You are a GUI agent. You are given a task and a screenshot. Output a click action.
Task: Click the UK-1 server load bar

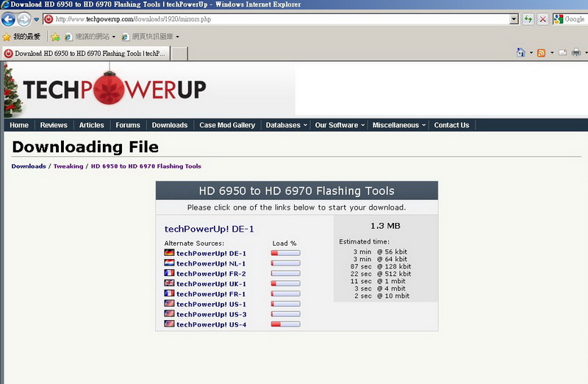click(286, 284)
